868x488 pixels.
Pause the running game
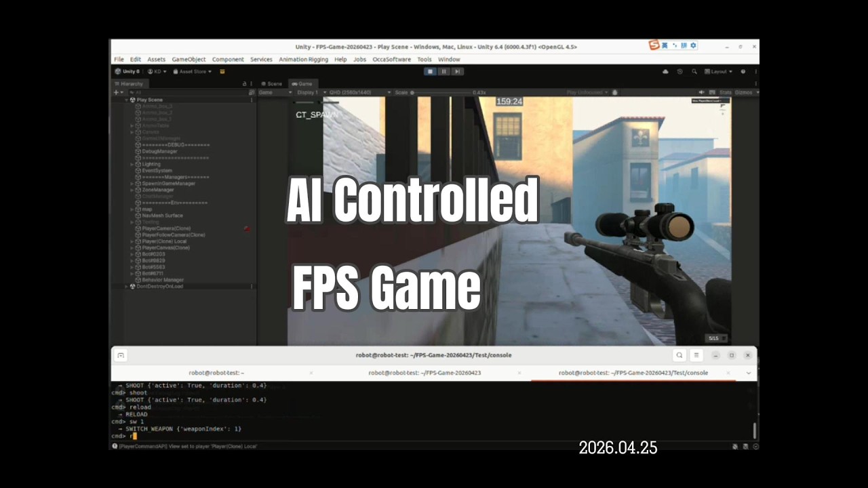(443, 71)
